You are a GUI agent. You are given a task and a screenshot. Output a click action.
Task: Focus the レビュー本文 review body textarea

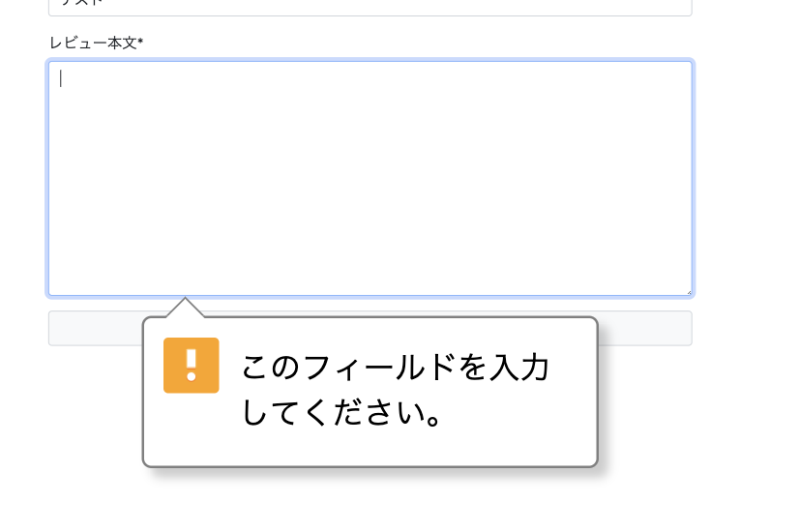(370, 145)
